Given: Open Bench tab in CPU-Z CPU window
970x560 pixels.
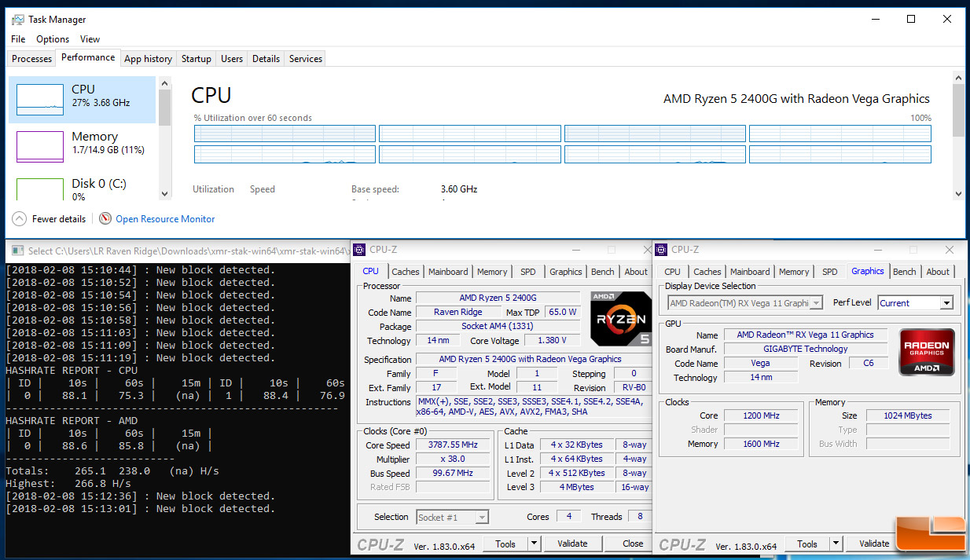Looking at the screenshot, I should tap(603, 272).
